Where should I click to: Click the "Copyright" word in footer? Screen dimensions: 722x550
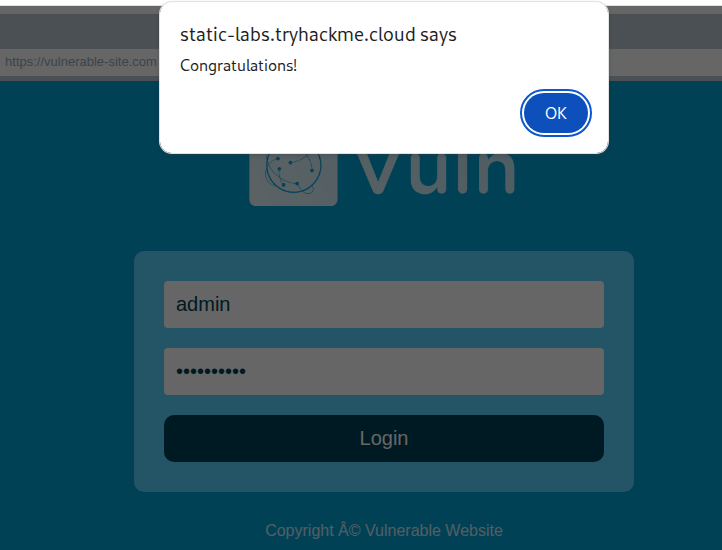(x=299, y=530)
